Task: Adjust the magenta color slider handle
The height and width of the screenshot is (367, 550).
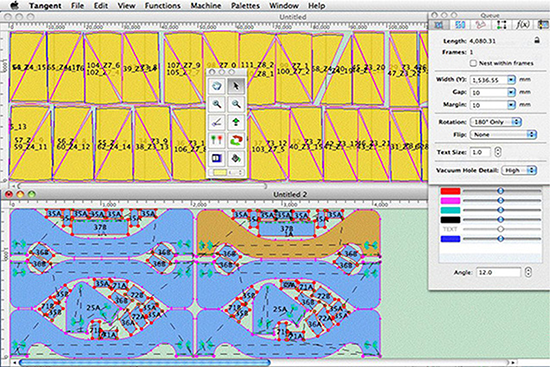Action: tap(501, 200)
